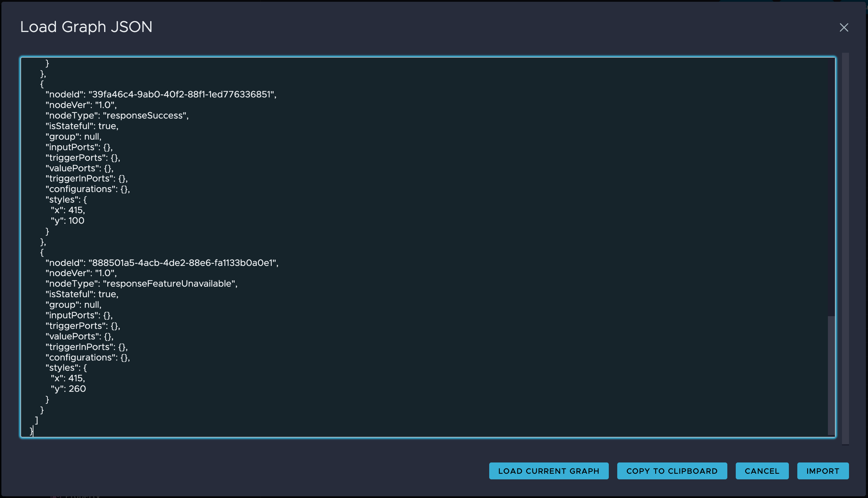Click the dialog's outer vertical scrollbar

[845, 248]
